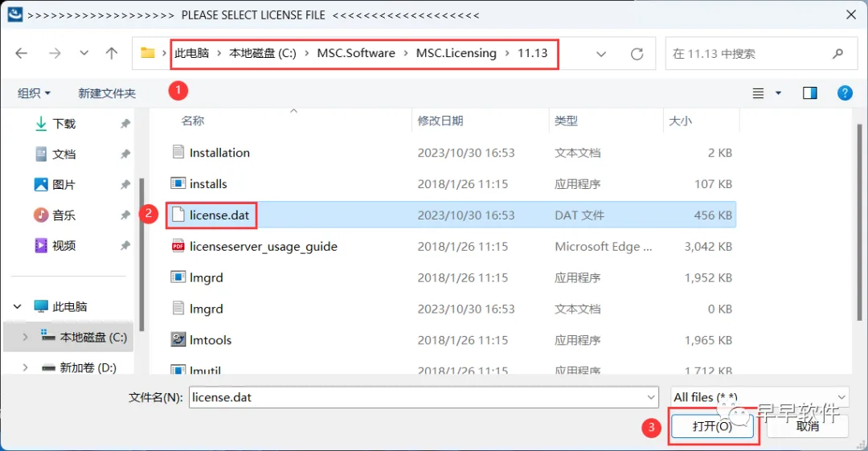Click 本地磁盘 (C:) in the address breadcrumb
The width and height of the screenshot is (868, 451).
coord(262,53)
